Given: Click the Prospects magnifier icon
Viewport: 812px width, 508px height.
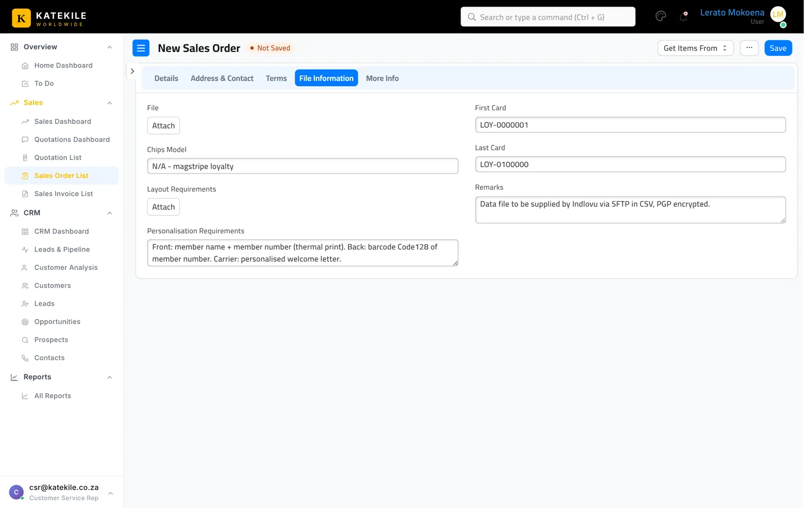Looking at the screenshot, I should [x=25, y=340].
